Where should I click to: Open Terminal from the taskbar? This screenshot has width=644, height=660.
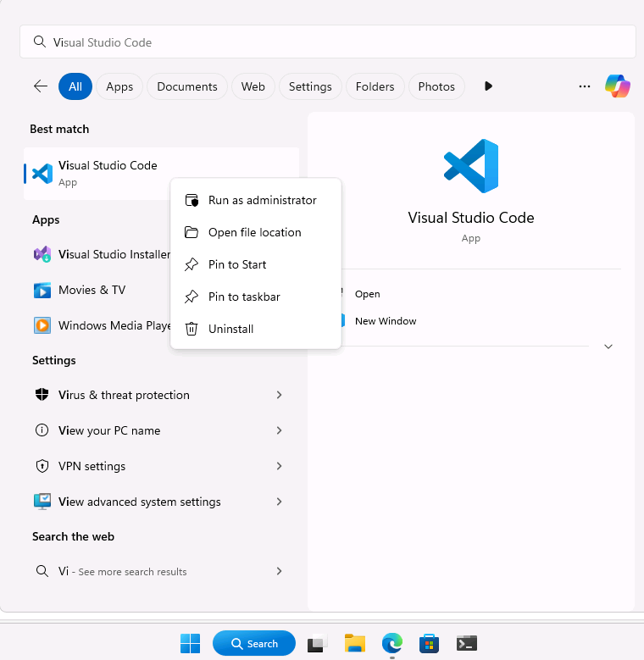point(467,643)
